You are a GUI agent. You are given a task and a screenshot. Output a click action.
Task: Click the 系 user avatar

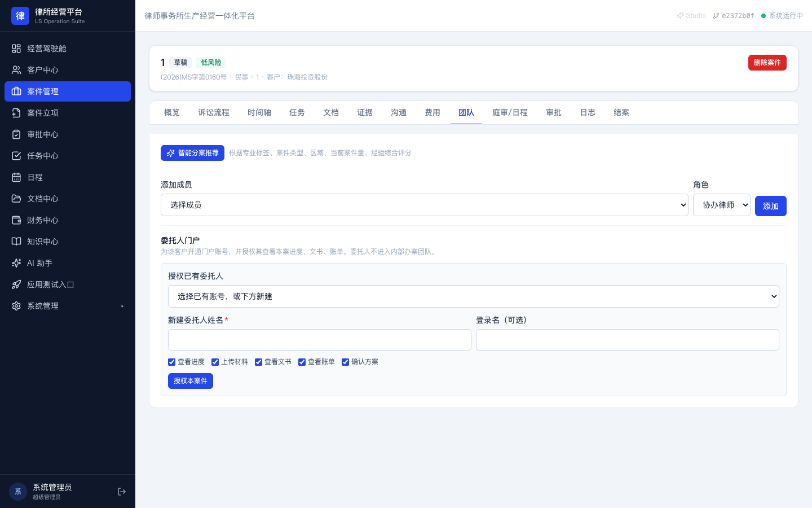[x=18, y=492]
